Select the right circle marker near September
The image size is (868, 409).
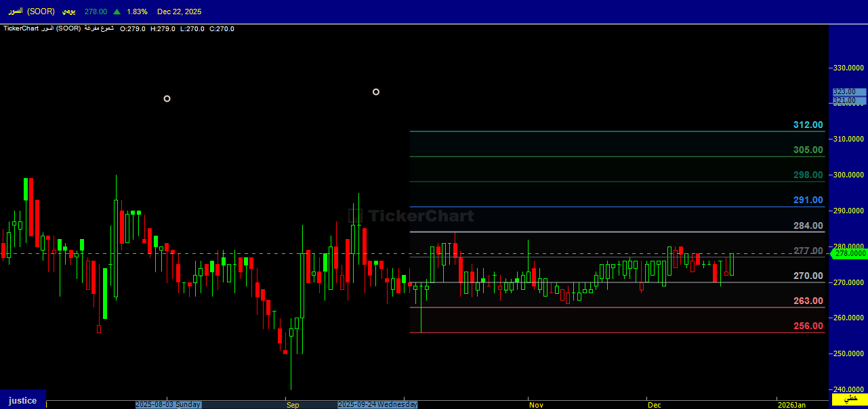pos(376,92)
